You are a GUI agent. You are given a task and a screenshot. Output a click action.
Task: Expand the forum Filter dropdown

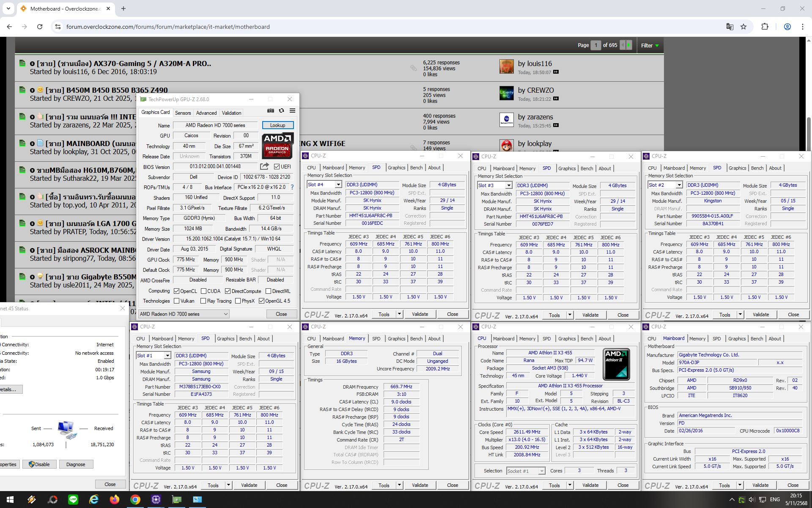[x=650, y=45]
